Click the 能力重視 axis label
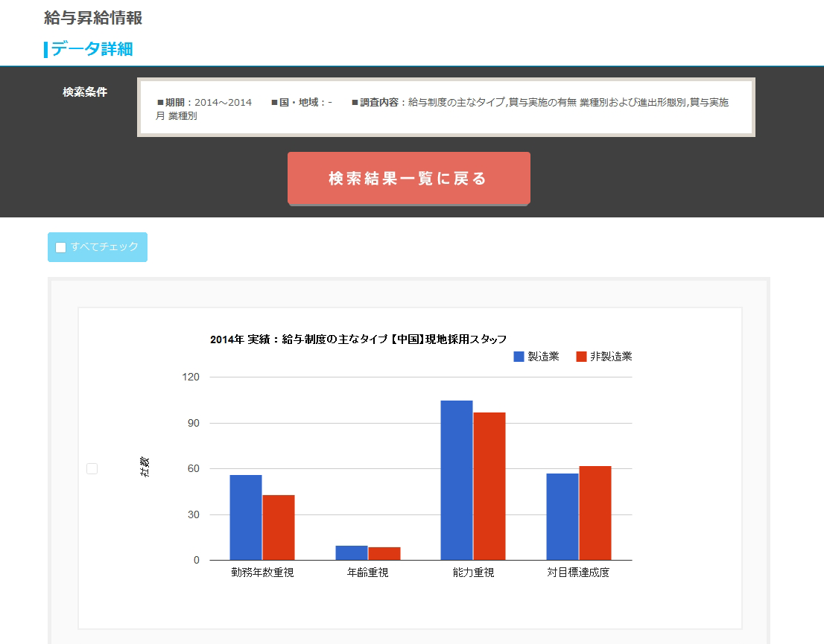The image size is (824, 644). click(x=473, y=573)
